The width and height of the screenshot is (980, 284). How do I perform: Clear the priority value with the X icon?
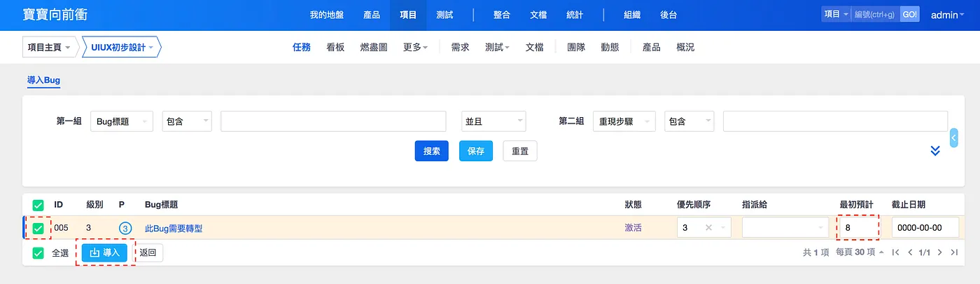pyautogui.click(x=708, y=228)
